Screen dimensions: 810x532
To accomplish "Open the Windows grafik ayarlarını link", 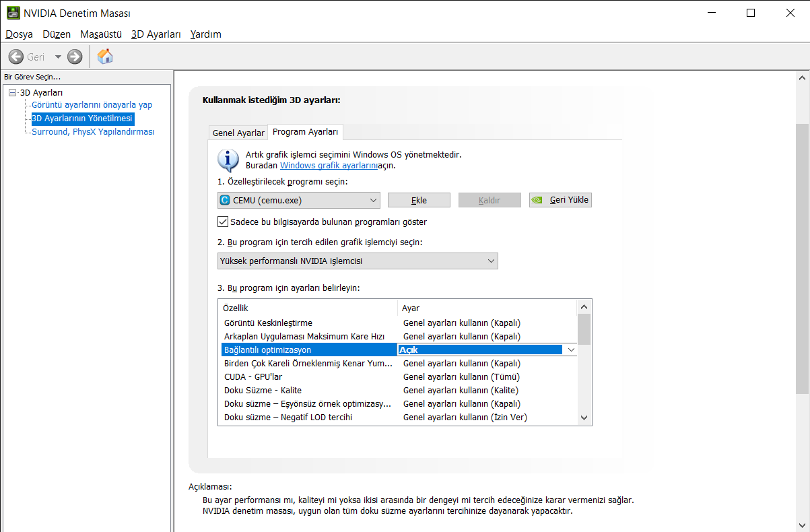I will click(329, 165).
